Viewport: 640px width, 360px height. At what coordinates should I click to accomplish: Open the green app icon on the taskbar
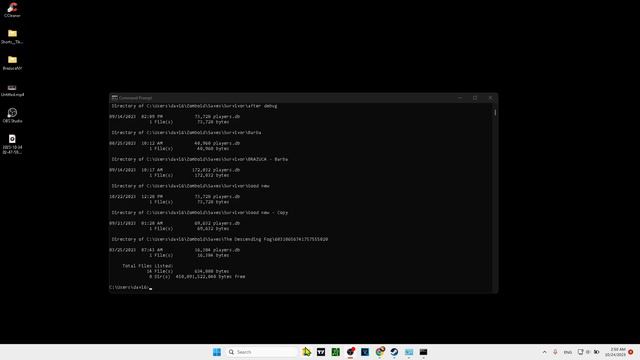click(336, 352)
